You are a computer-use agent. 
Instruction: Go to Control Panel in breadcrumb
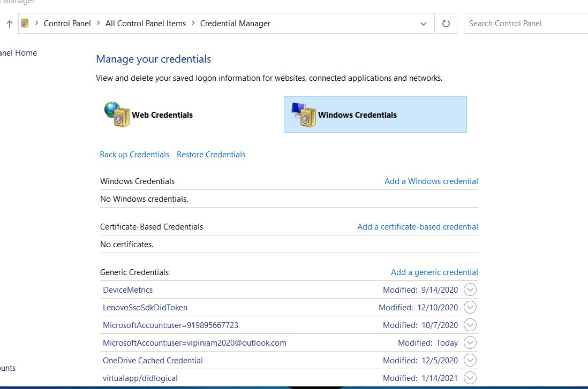[x=67, y=23]
